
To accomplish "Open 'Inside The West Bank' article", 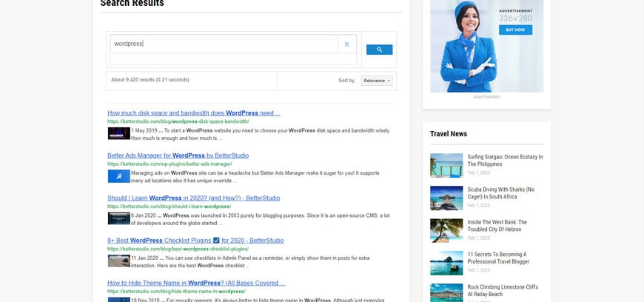I will (497, 226).
